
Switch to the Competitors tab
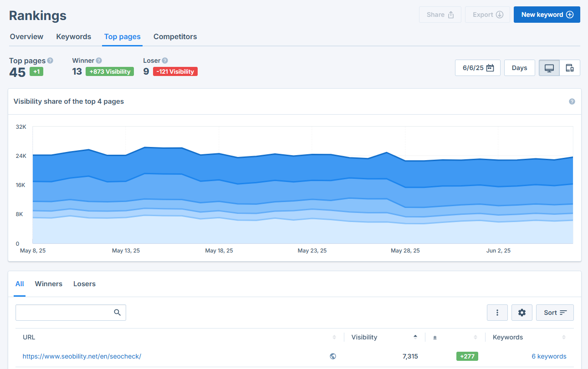[x=175, y=36]
